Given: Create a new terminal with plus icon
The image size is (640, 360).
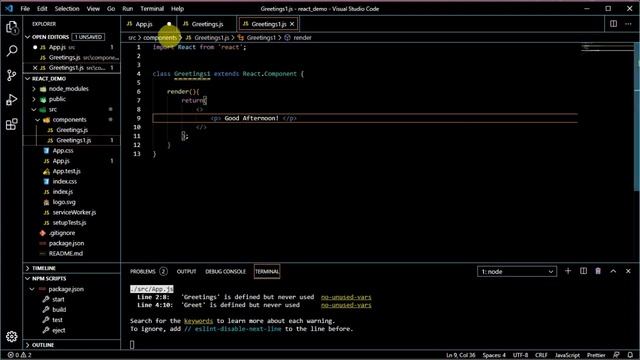Looking at the screenshot, I should pos(568,271).
